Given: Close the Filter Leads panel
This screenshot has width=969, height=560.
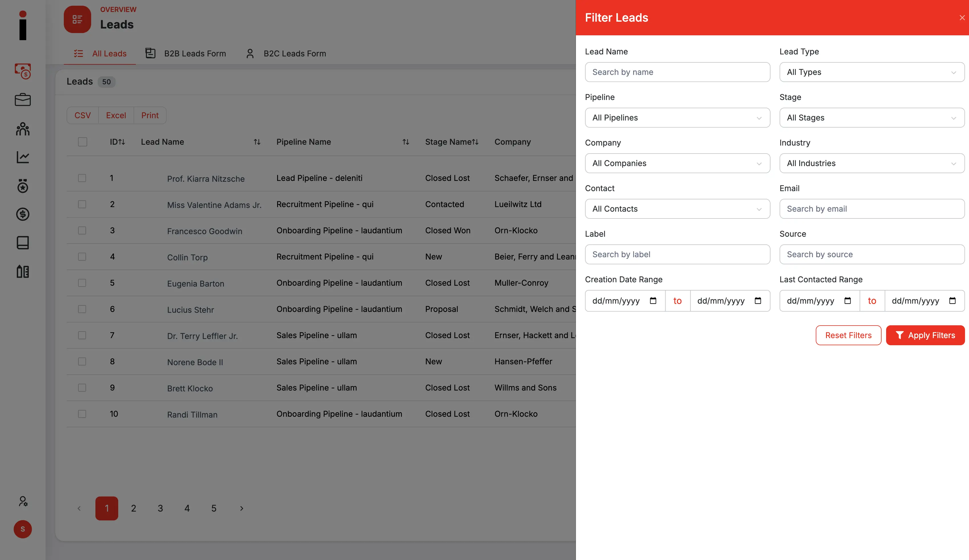Looking at the screenshot, I should tap(962, 18).
